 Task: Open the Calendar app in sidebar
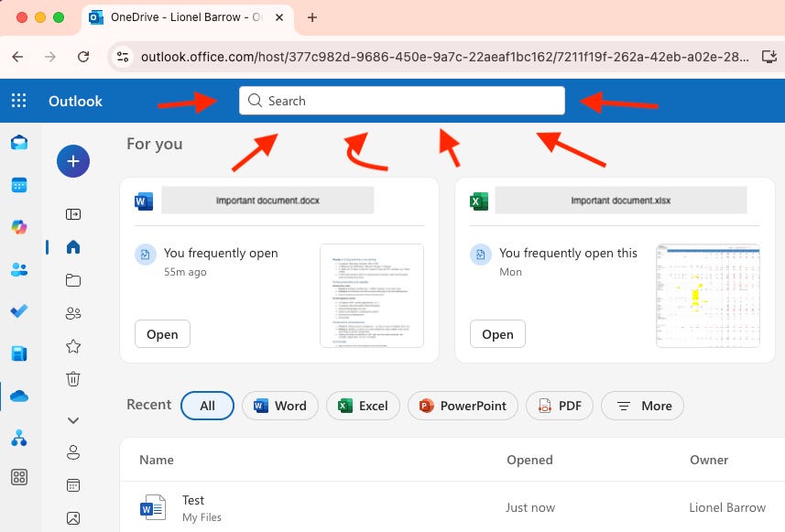(19, 185)
